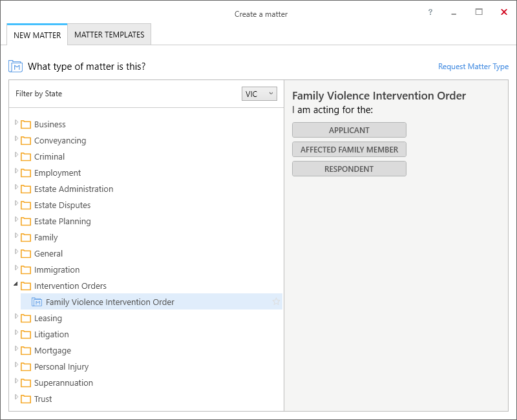Click the Criminal folder icon
The image size is (517, 420).
26,157
